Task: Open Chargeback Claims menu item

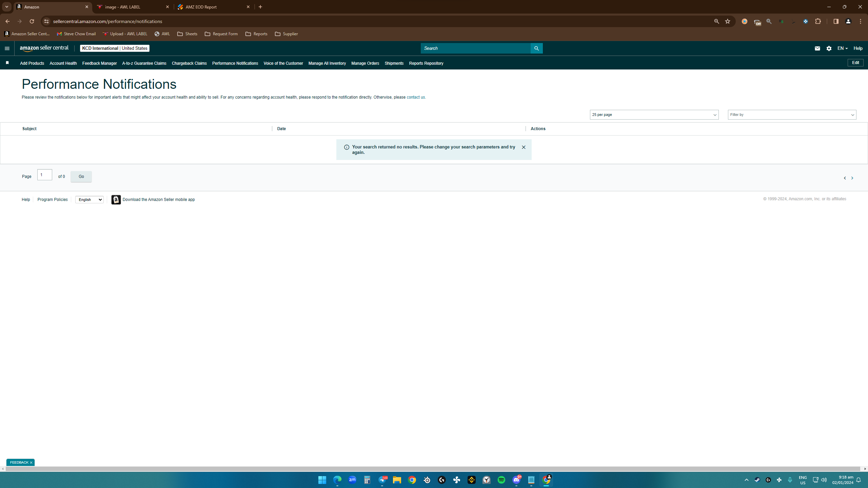Action: [x=189, y=63]
